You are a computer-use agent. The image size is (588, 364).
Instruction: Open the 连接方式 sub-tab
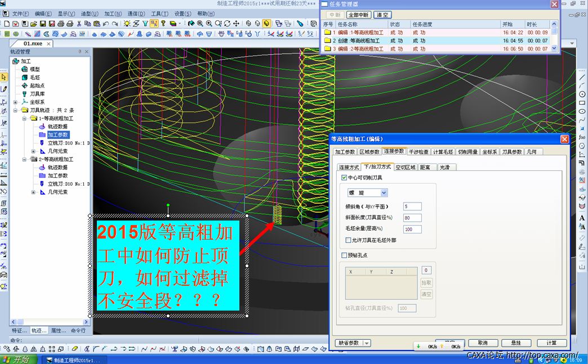(349, 167)
